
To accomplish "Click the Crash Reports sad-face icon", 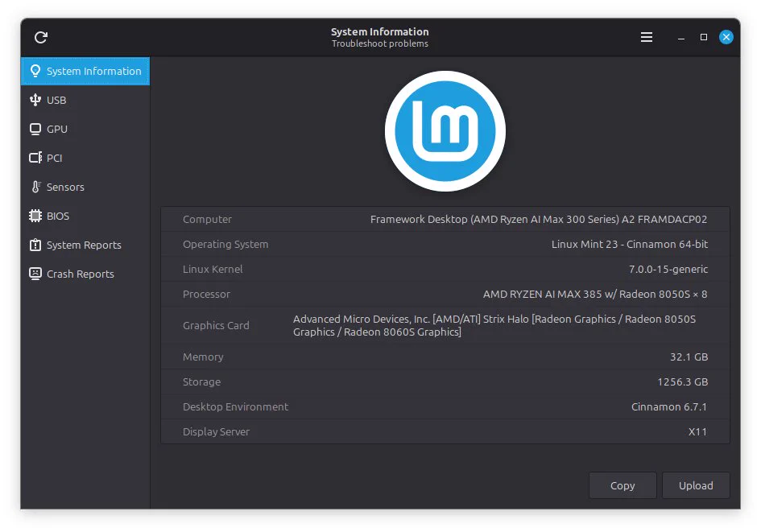I will click(35, 274).
